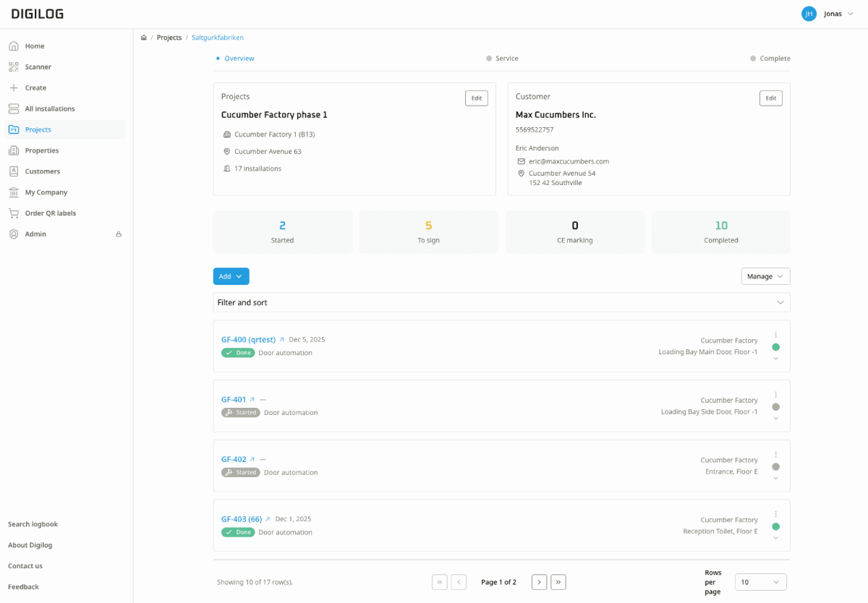
Task: Jump to the last page
Action: 558,582
